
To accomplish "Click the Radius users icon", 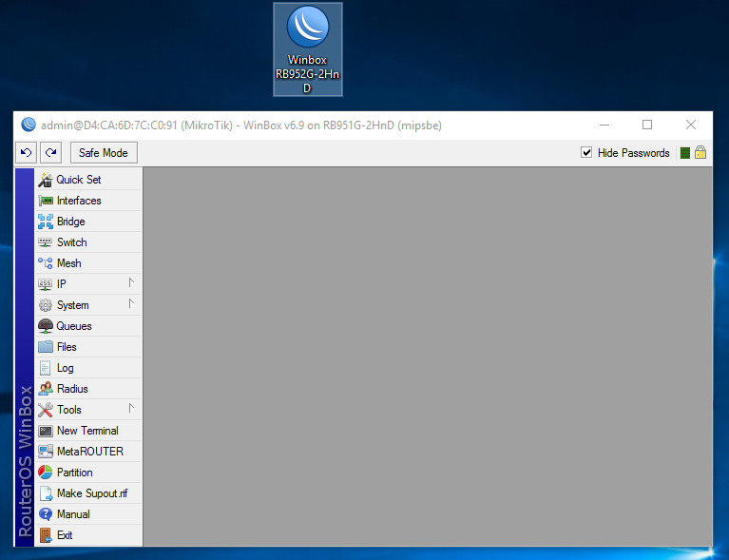I will coord(46,389).
